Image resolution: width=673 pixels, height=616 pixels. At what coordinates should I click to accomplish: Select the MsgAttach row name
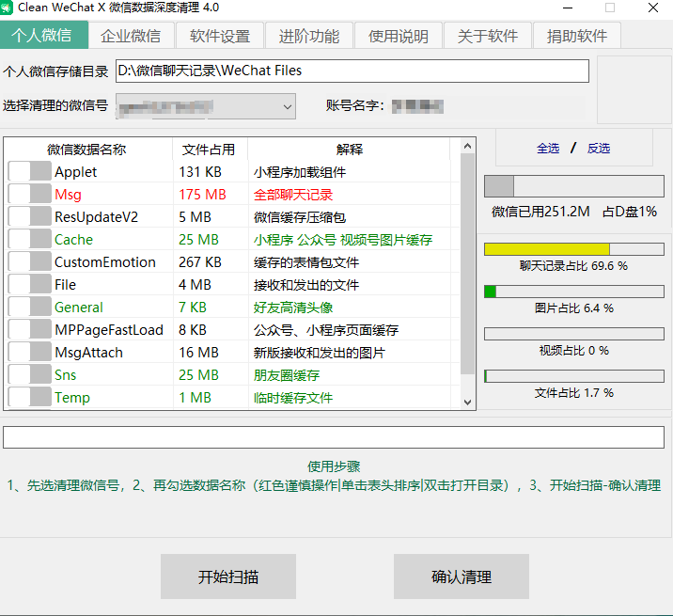pos(88,353)
